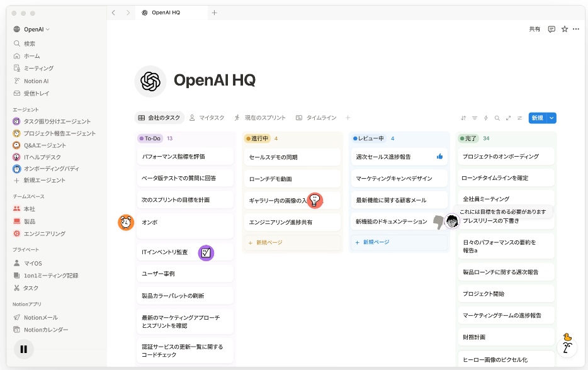Click thumbs-up on 週次セールス進捗報告 card
The width and height of the screenshot is (588, 370).
[440, 157]
